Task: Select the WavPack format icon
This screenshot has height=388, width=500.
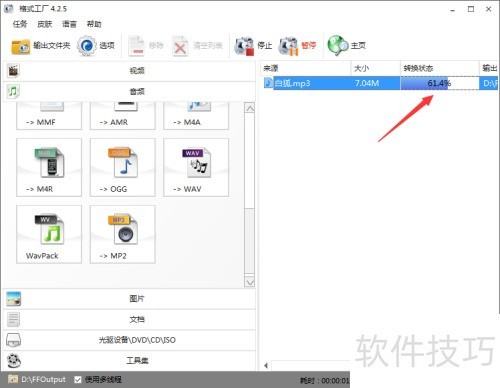Action: click(x=49, y=229)
